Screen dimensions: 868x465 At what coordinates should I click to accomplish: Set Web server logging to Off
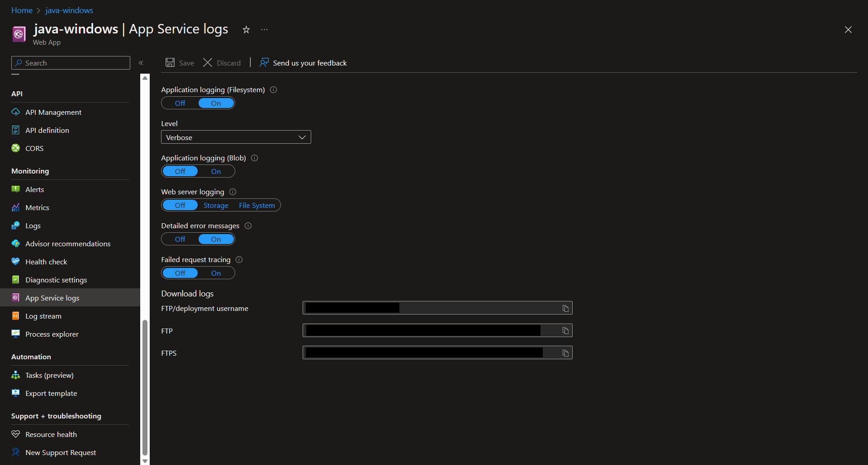180,205
